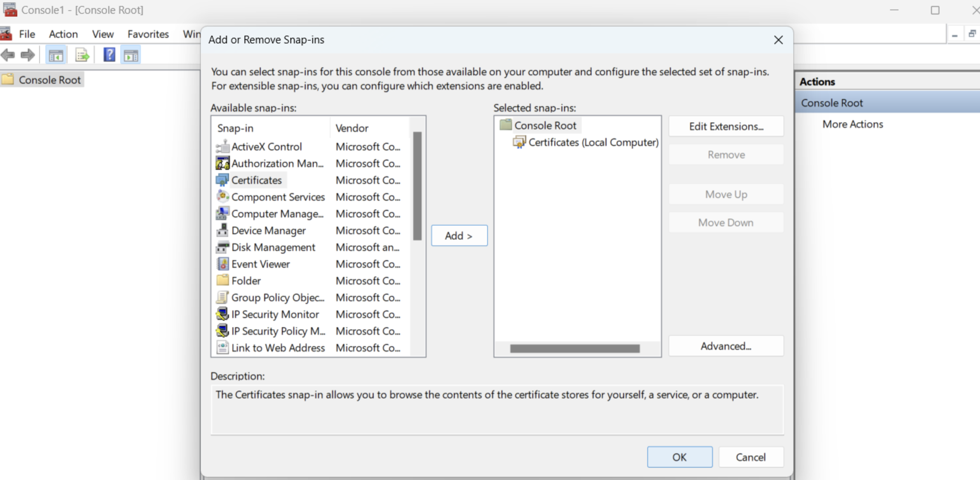The image size is (980, 480).
Task: Open Help via the question mark icon
Action: pos(109,55)
